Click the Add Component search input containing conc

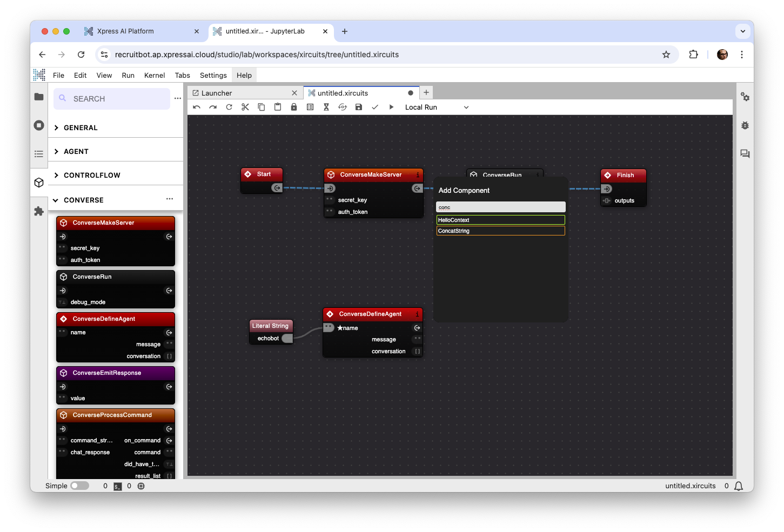[501, 207]
